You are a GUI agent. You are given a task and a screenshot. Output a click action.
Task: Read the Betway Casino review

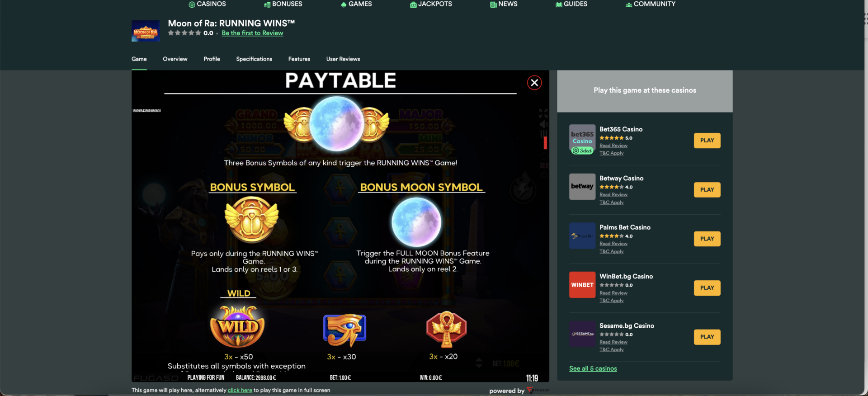point(613,195)
